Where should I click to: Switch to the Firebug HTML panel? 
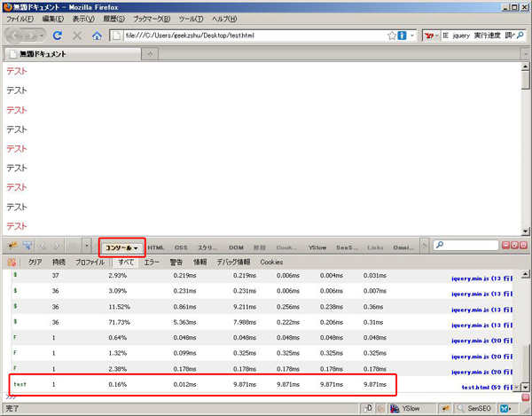[x=156, y=247]
